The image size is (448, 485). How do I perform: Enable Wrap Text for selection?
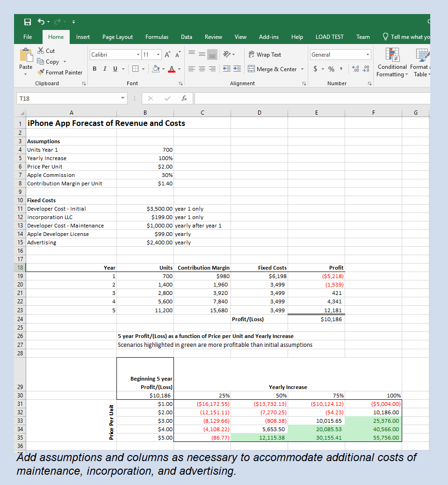[x=265, y=54]
